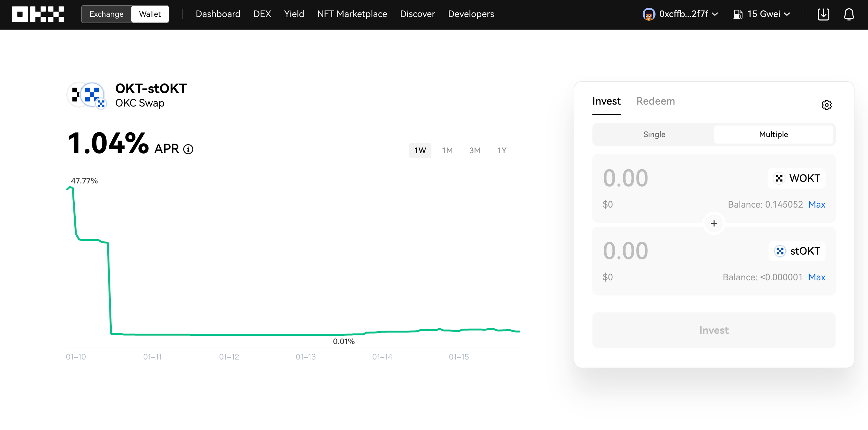The image size is (868, 430).
Task: Select the Single investment mode
Action: click(654, 134)
